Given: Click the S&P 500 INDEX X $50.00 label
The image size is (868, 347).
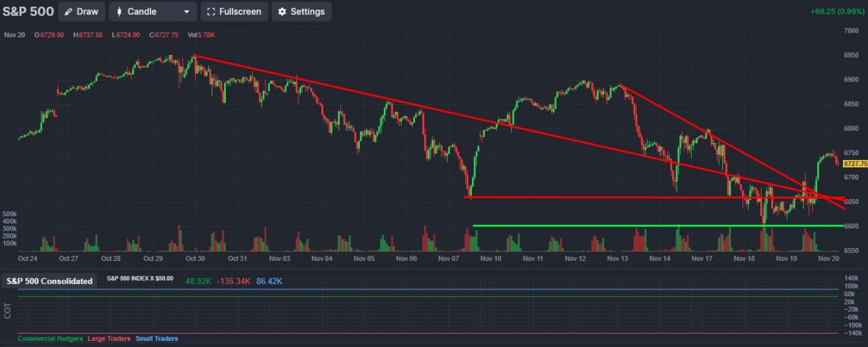Looking at the screenshot, I should 140,279.
